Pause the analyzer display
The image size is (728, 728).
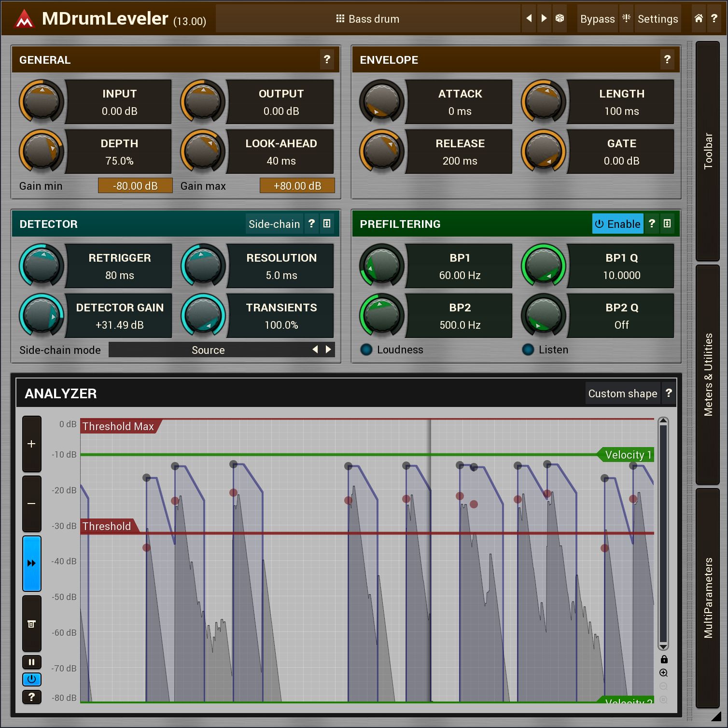click(31, 662)
